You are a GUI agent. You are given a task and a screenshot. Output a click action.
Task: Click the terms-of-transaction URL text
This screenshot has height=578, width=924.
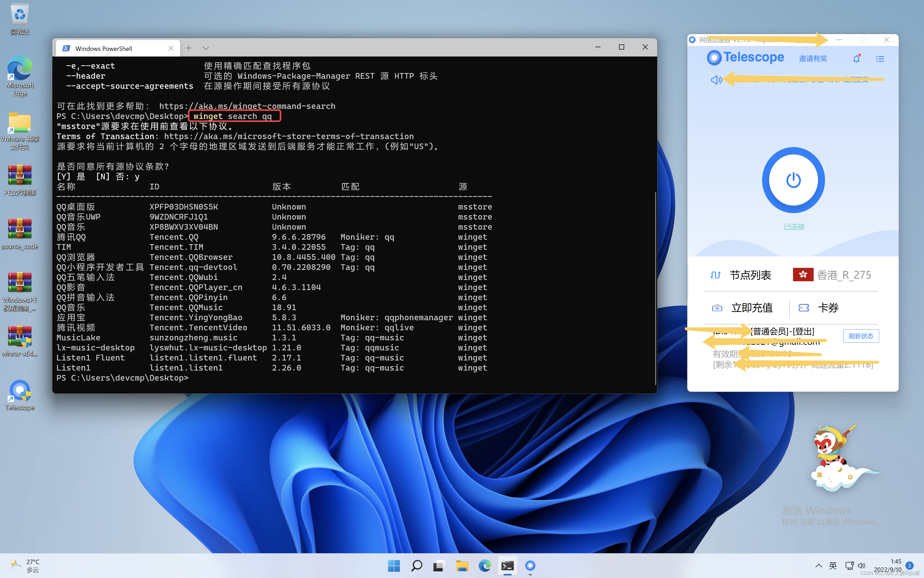289,137
